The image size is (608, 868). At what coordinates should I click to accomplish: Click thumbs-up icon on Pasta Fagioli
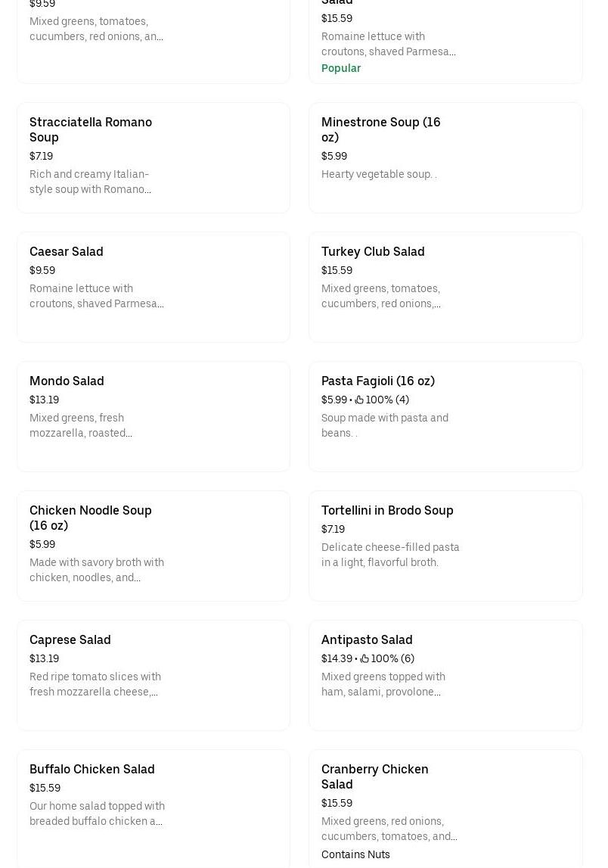[359, 400]
